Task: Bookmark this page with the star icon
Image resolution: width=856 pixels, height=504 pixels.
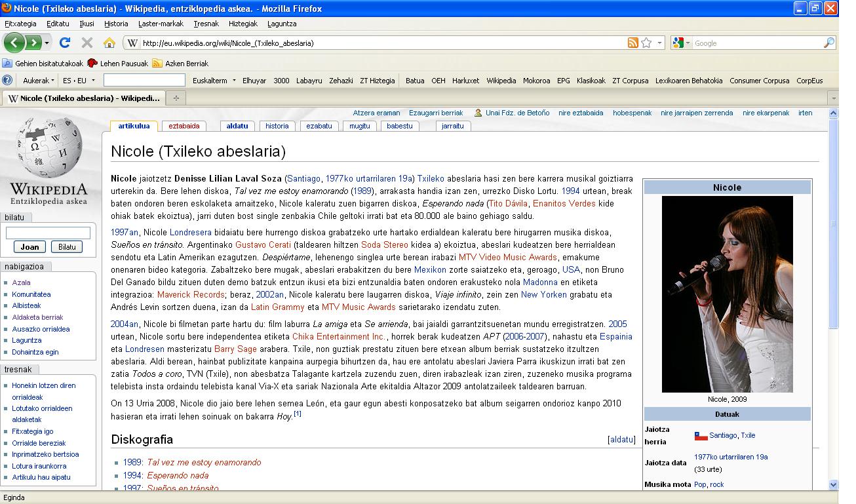Action: [x=646, y=43]
